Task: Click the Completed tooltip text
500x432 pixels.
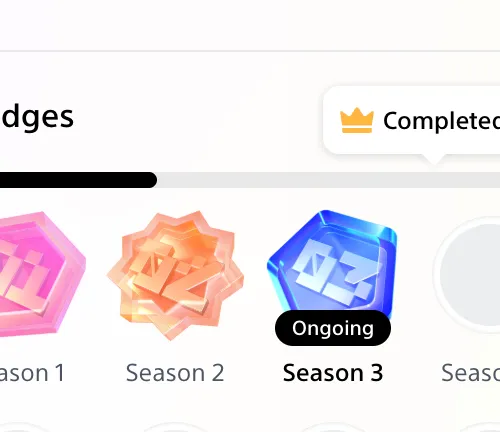Action: click(x=442, y=121)
